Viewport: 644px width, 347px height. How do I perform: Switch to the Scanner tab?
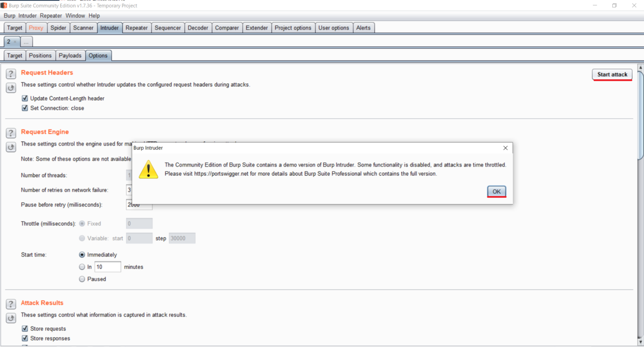coord(83,28)
